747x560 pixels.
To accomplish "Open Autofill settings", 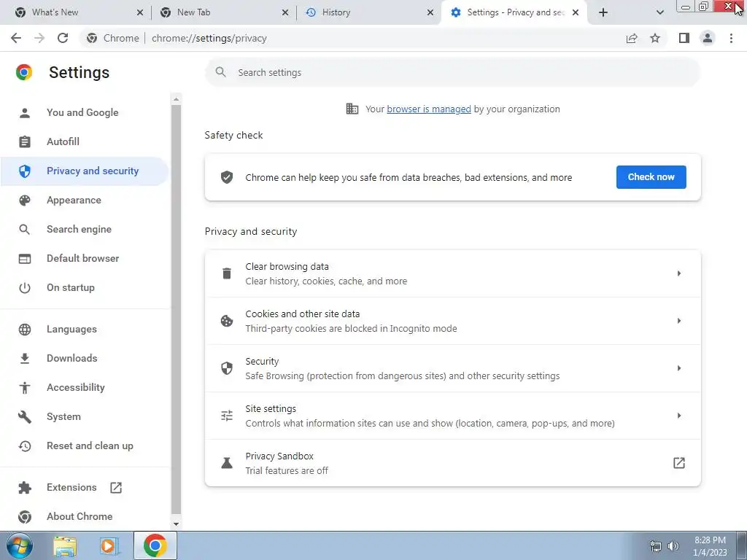I will (x=85, y=142).
